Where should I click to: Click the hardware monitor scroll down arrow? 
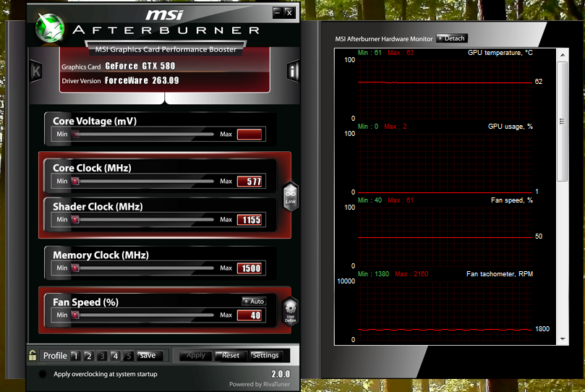[x=563, y=339]
